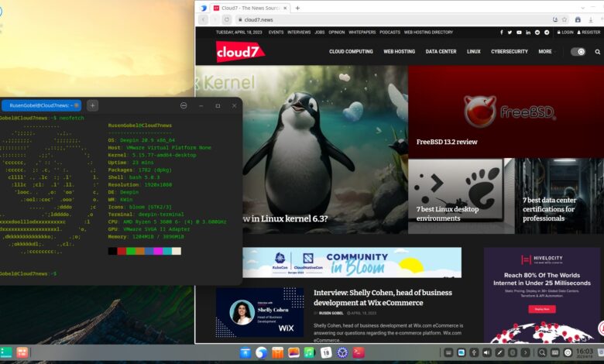Click the REGISTER link
The height and width of the screenshot is (364, 604).
(x=589, y=33)
